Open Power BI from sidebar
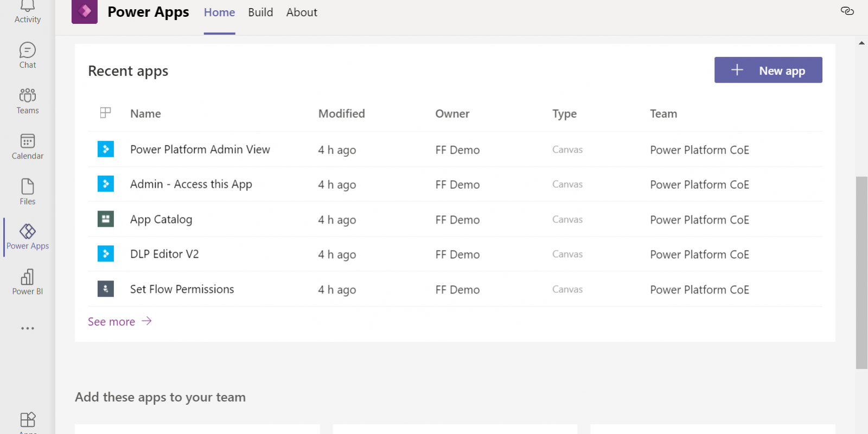The image size is (868, 434). pyautogui.click(x=27, y=283)
